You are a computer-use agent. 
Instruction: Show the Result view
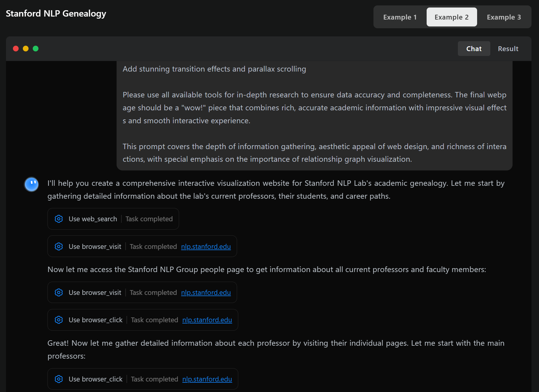(x=508, y=49)
